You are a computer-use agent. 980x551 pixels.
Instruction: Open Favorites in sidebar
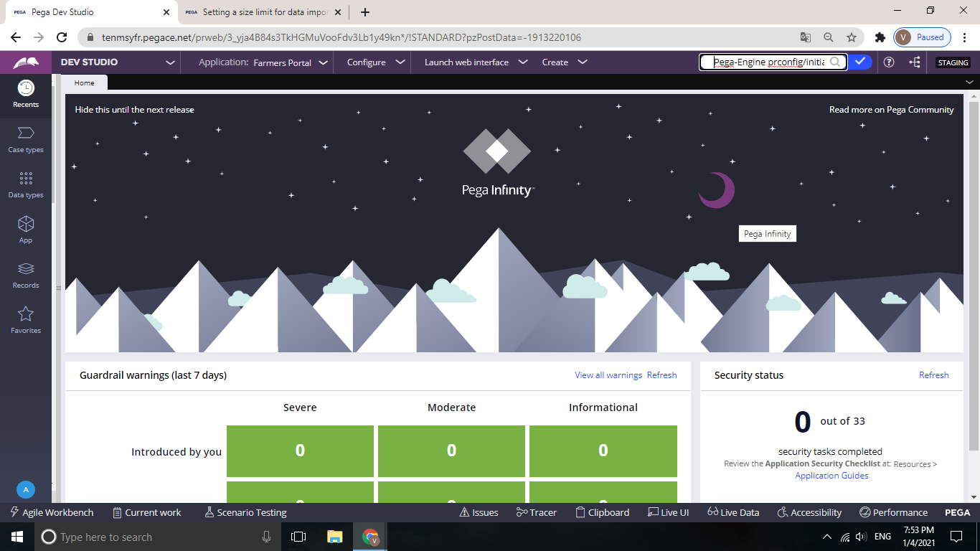(26, 320)
